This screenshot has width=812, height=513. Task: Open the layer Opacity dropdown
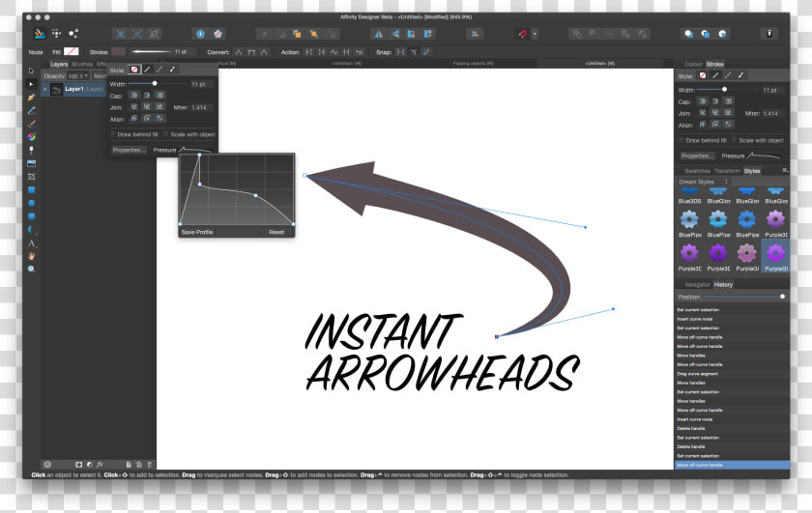(x=78, y=76)
